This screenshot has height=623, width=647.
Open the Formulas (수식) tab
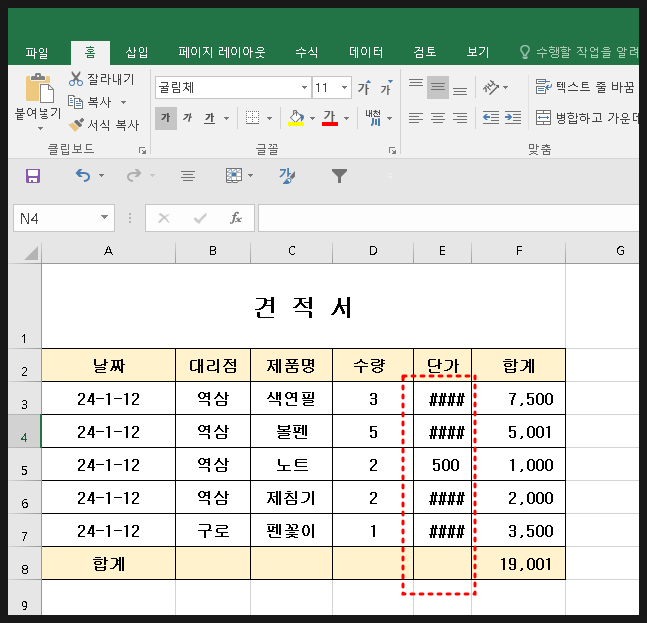tap(307, 52)
